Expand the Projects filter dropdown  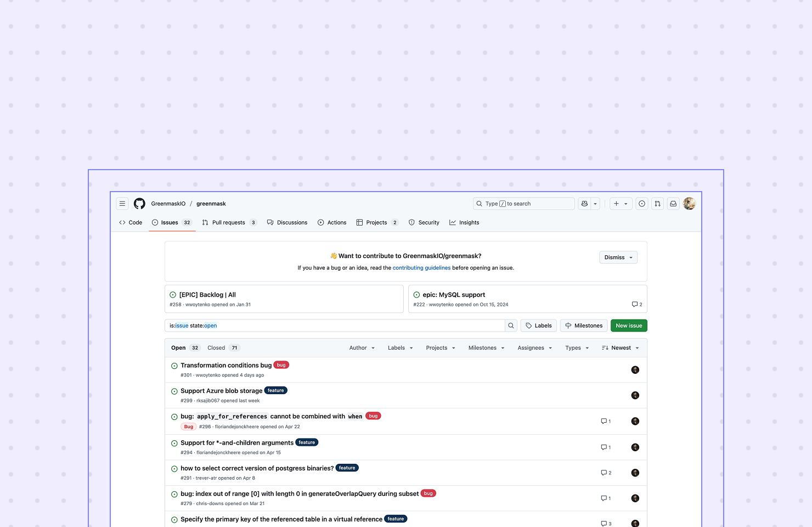click(x=441, y=348)
